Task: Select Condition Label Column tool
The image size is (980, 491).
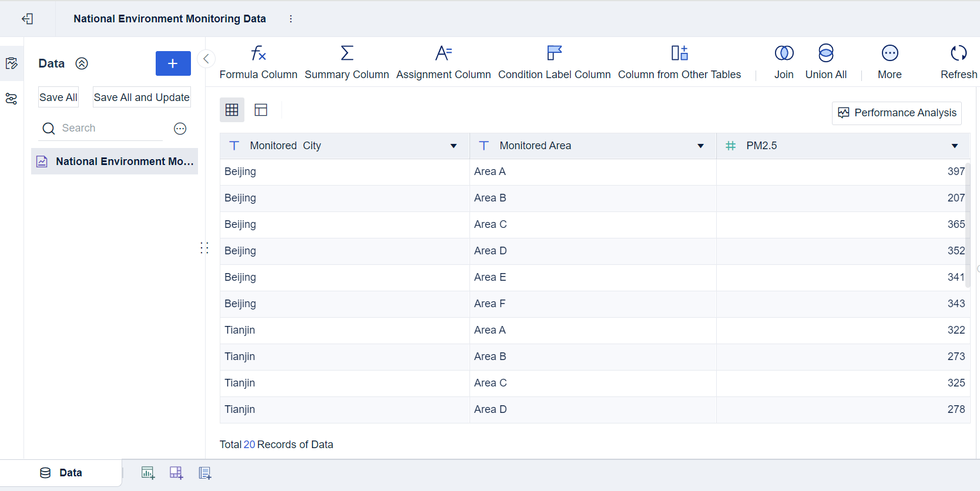Action: (554, 53)
